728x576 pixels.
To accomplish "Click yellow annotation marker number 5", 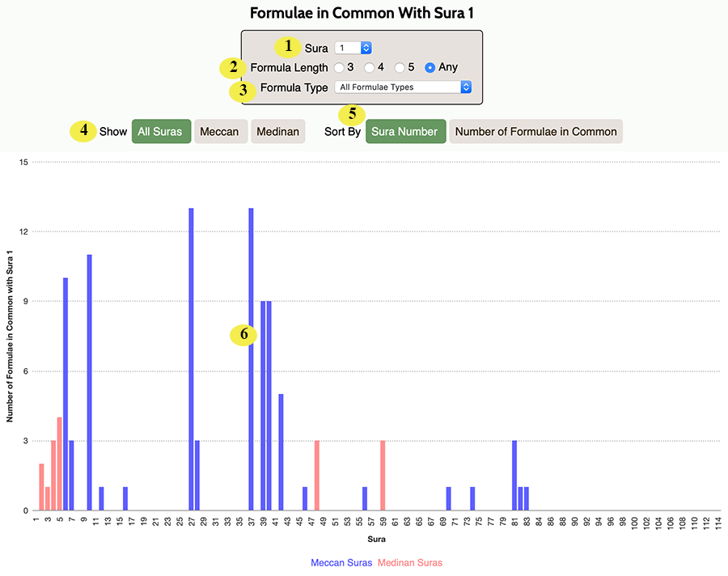I will [x=352, y=114].
